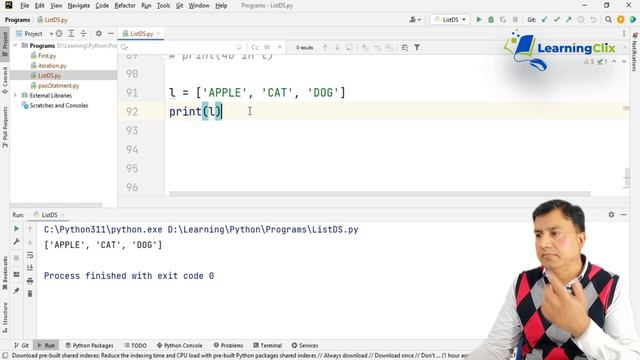Open Notifications side panel
640x360 pixels.
(635, 52)
